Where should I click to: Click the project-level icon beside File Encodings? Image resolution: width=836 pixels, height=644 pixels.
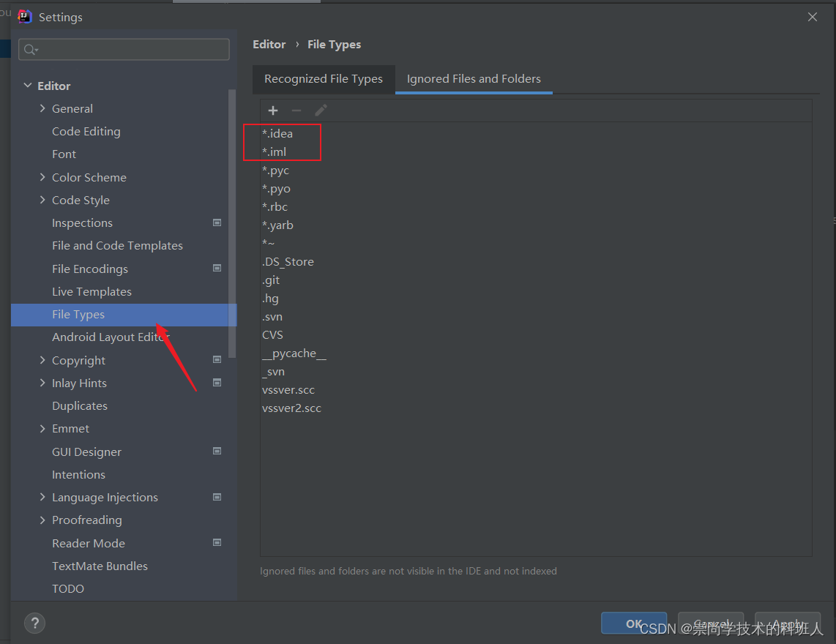pyautogui.click(x=217, y=268)
